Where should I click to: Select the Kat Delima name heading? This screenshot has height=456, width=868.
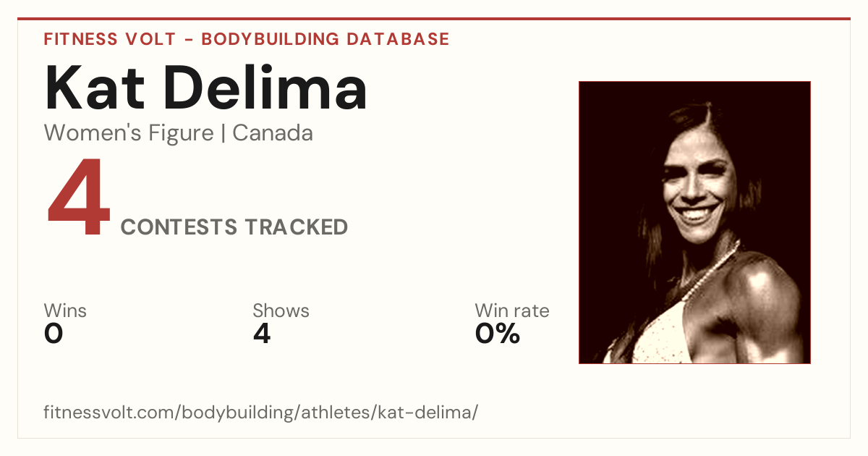206,87
